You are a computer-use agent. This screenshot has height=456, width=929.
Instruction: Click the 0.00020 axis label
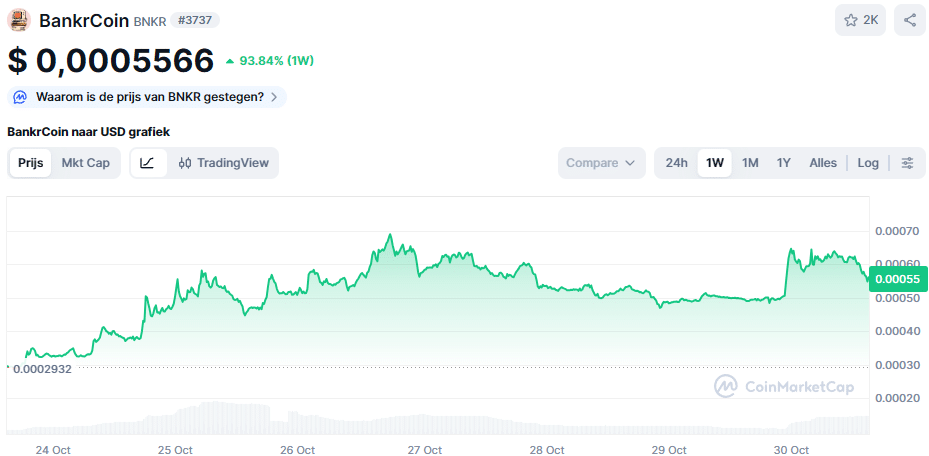tap(898, 399)
